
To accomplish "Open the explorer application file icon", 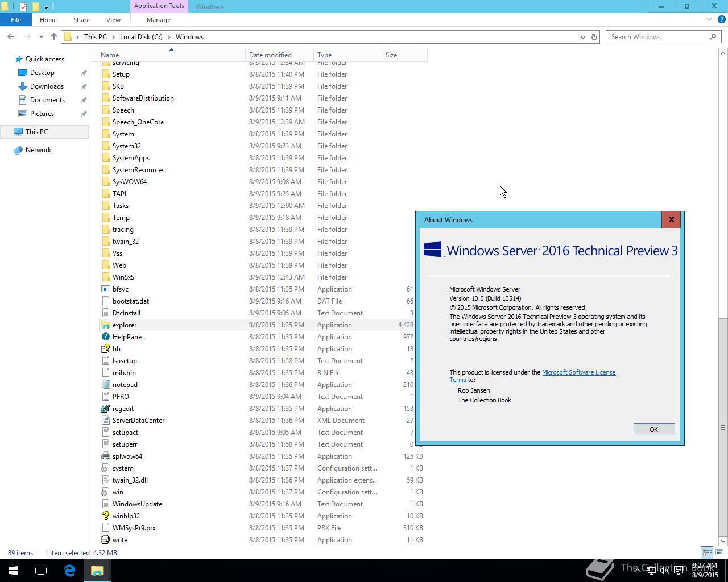I will (105, 325).
